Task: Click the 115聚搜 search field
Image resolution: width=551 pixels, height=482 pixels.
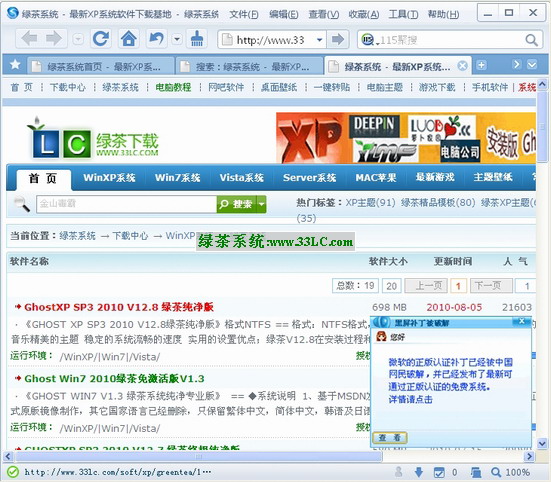Action: click(451, 40)
